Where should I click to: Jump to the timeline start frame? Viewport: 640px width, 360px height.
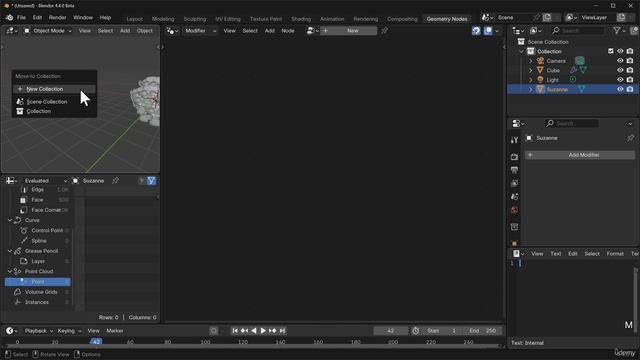[235, 331]
